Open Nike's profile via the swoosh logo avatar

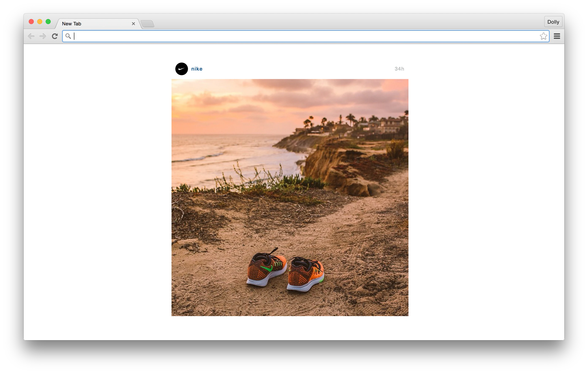[x=181, y=69]
